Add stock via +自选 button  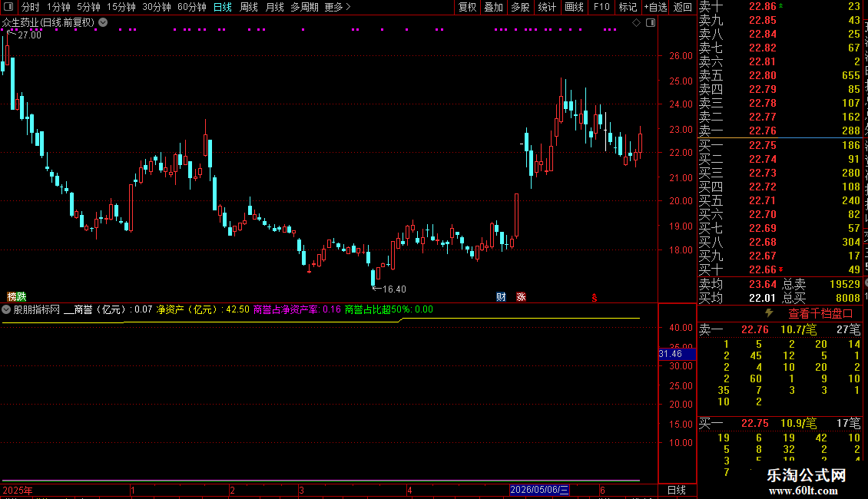655,7
